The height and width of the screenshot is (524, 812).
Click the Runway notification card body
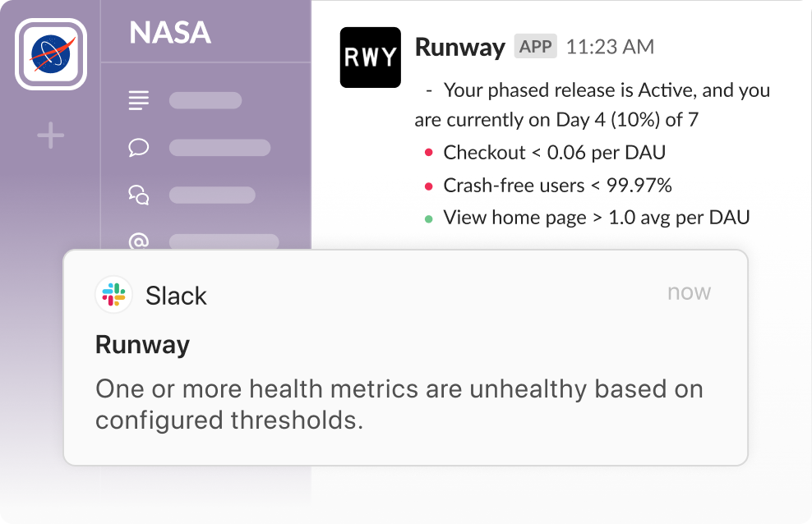(x=400, y=404)
